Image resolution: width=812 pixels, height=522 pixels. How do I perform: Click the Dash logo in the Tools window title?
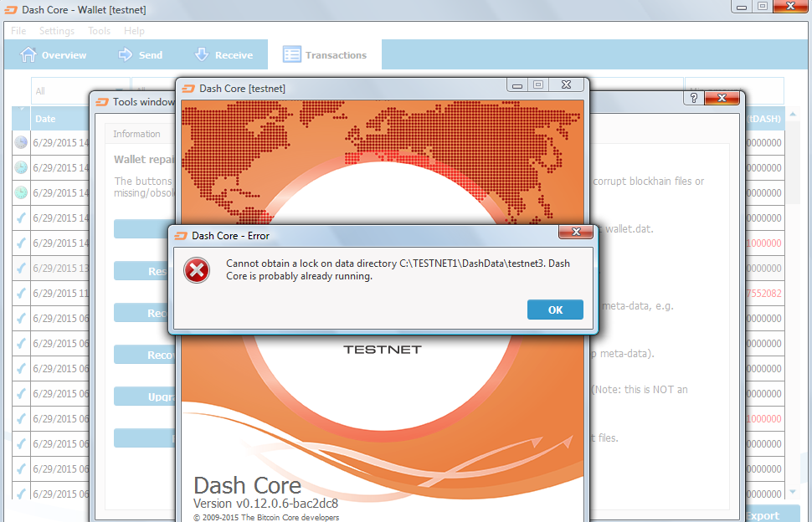click(x=101, y=102)
